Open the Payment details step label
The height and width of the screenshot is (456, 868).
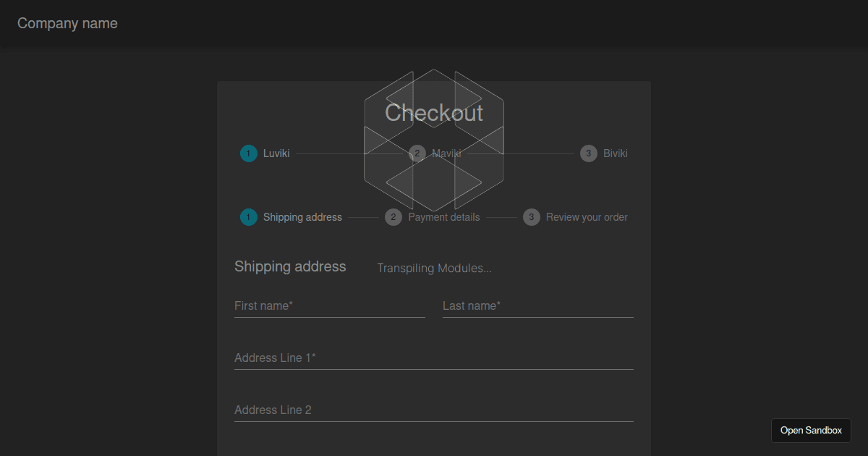[444, 217]
